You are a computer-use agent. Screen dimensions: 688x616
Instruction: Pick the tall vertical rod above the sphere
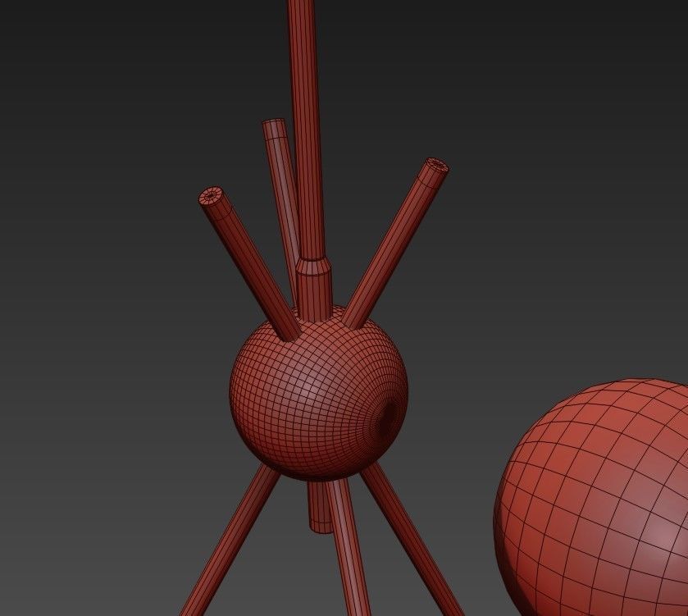[306, 131]
